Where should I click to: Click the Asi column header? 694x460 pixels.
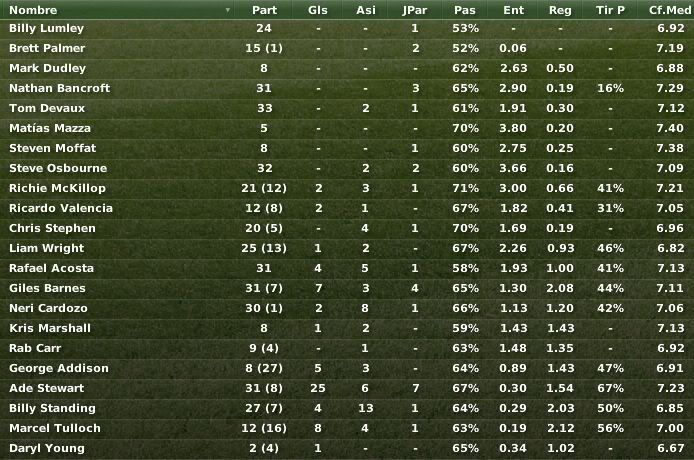coord(366,10)
